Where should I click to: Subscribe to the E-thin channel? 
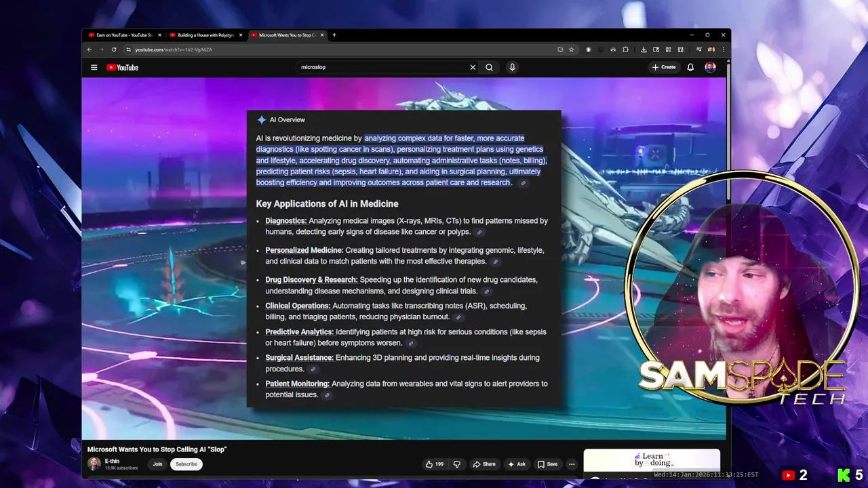[x=186, y=464]
